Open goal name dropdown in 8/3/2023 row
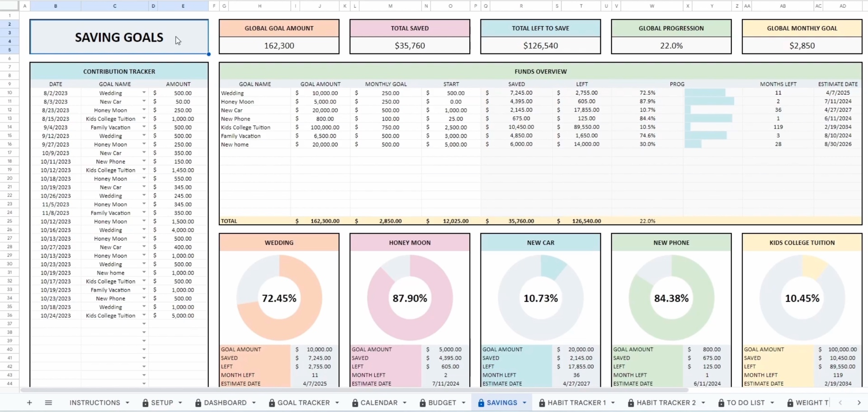 (x=144, y=101)
